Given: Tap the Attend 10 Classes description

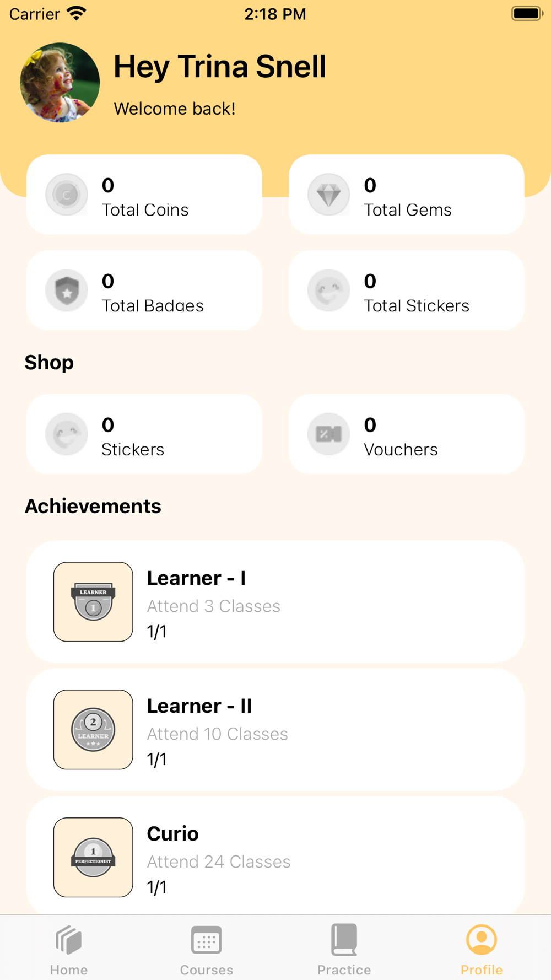Looking at the screenshot, I should click(217, 734).
